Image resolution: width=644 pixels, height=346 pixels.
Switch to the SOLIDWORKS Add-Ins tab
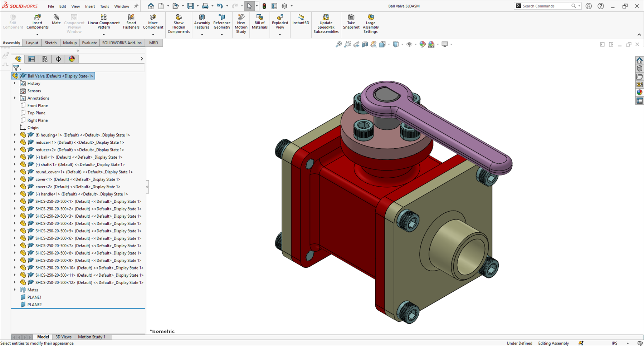click(x=122, y=43)
